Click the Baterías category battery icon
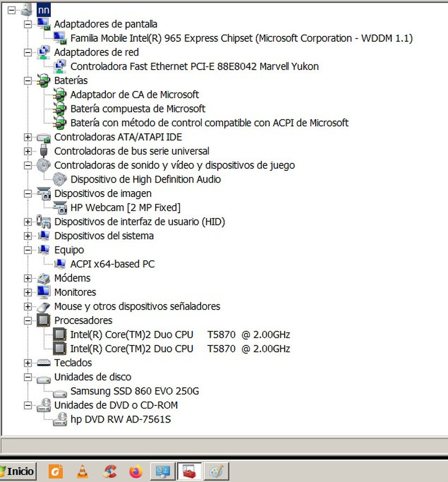Image resolution: width=448 pixels, height=482 pixels. [44, 80]
